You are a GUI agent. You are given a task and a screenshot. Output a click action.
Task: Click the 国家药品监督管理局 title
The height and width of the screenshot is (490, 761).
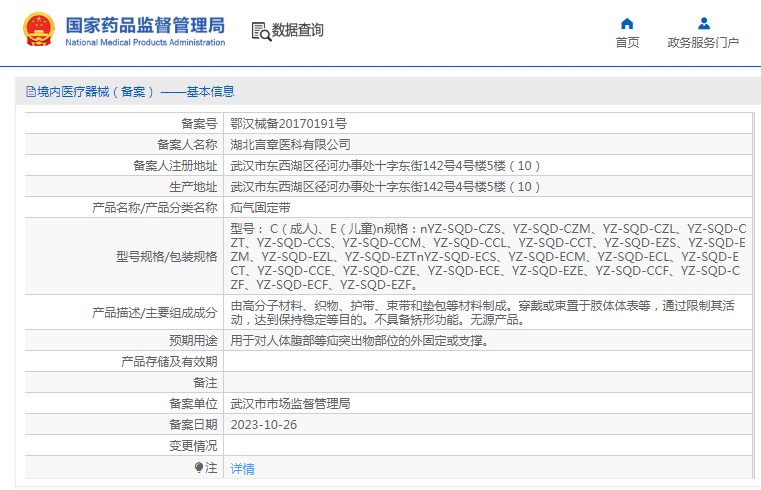tap(145, 25)
